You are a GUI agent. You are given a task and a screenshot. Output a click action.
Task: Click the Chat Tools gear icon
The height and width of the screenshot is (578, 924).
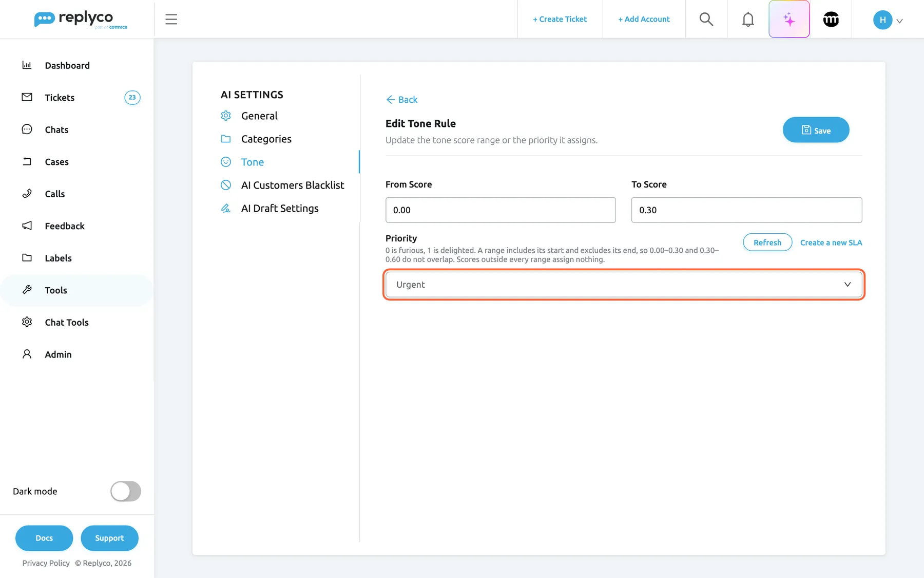[x=27, y=322]
